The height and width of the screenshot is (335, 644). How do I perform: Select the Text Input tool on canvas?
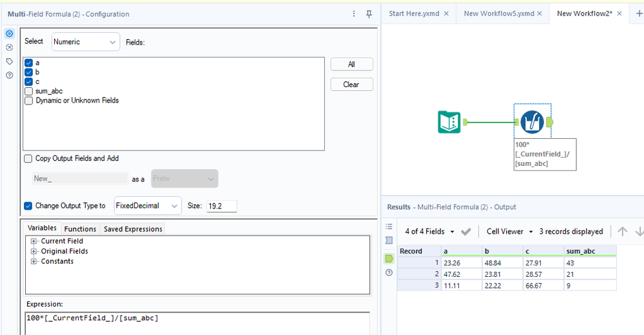[x=449, y=122]
